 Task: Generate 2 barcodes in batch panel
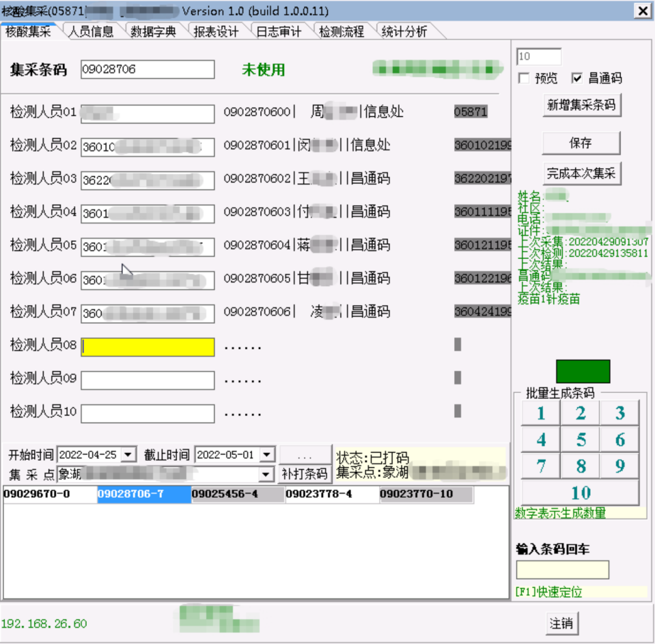pos(580,413)
